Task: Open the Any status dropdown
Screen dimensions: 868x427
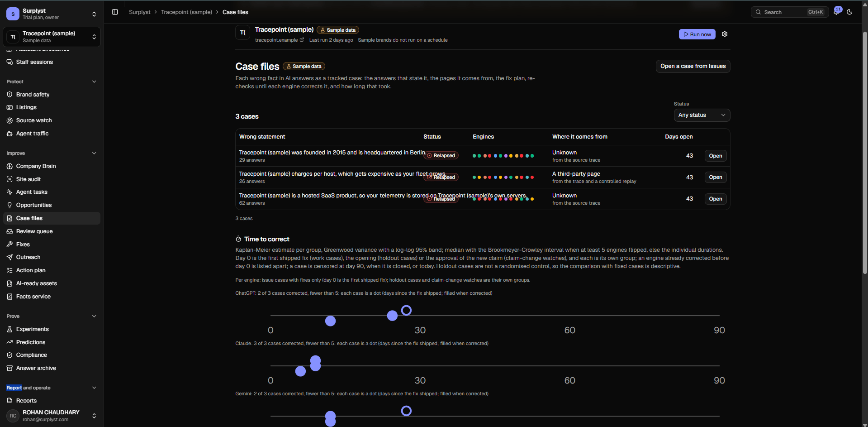Action: [702, 115]
